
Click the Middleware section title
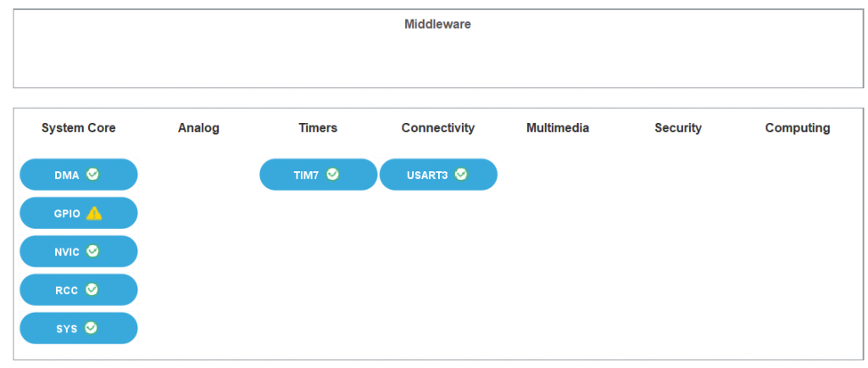pos(437,24)
